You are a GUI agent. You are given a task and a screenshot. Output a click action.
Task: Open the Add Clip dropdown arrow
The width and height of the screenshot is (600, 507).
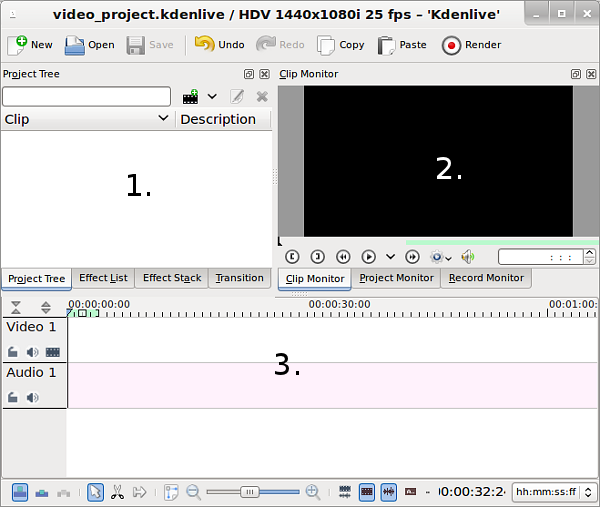tap(212, 97)
